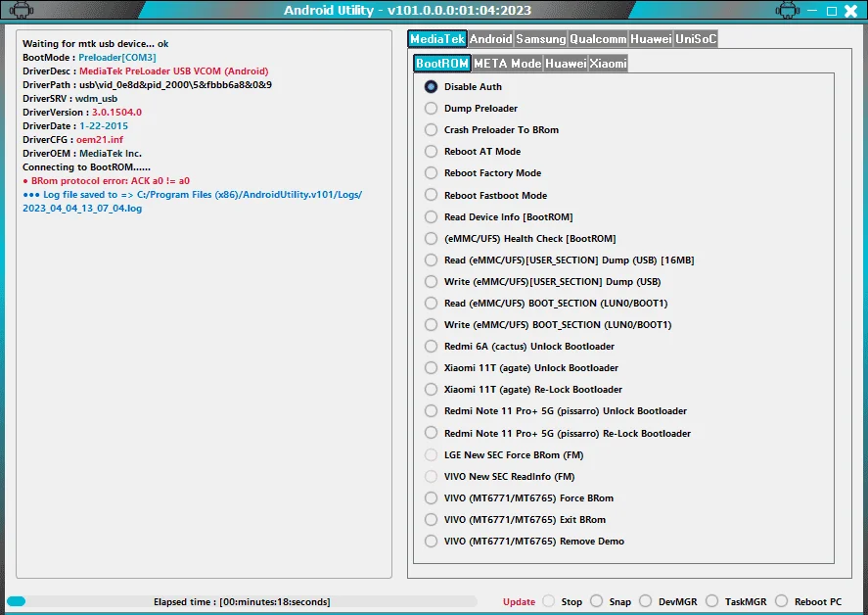Select Dump Preloader radio button

pyautogui.click(x=431, y=109)
